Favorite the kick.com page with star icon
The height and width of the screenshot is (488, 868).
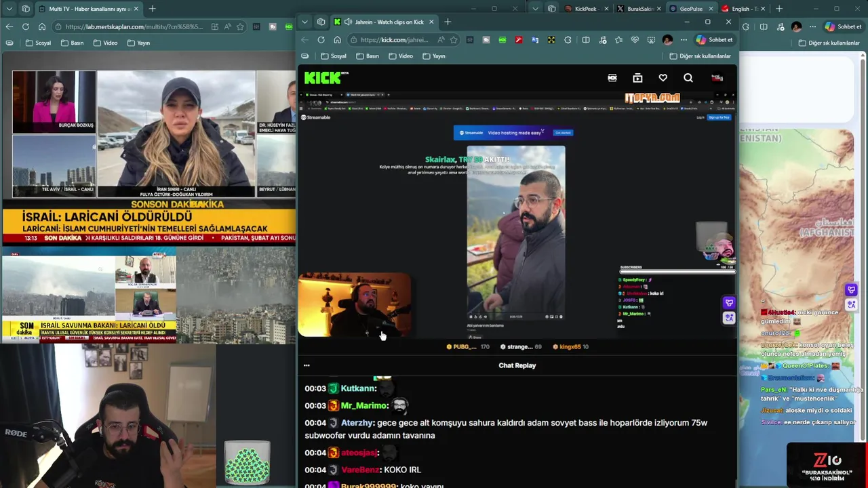(454, 40)
